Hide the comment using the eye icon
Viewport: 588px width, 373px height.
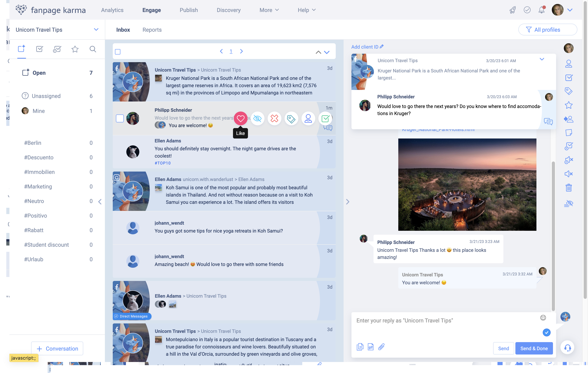tap(257, 118)
